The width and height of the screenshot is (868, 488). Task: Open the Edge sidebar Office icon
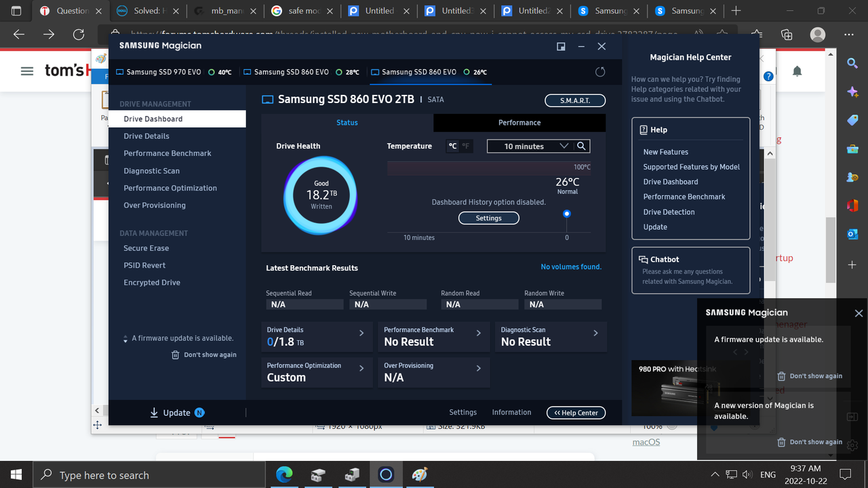852,205
